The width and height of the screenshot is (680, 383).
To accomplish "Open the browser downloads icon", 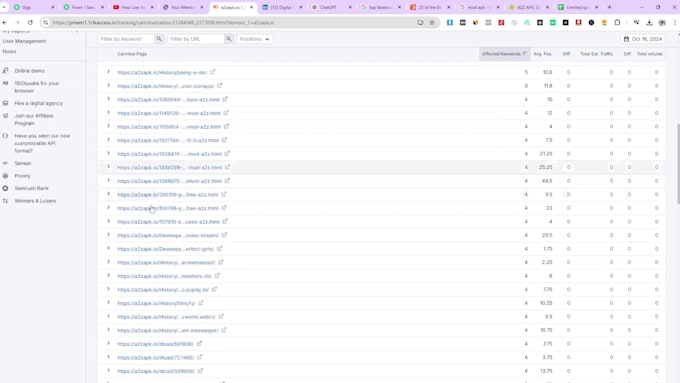I will 649,23.
